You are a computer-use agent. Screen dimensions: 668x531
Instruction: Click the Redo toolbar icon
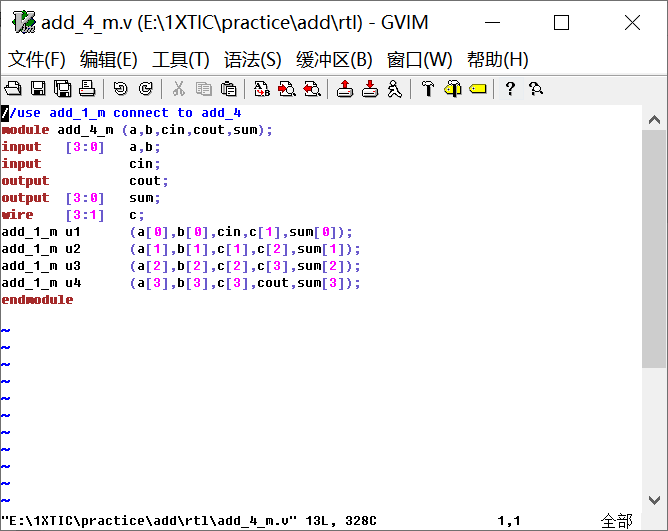coord(146,89)
